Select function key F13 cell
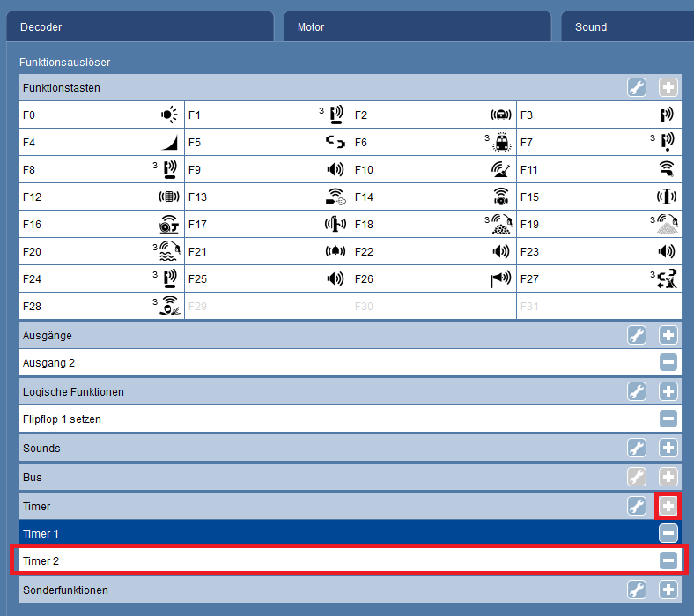 pyautogui.click(x=267, y=197)
